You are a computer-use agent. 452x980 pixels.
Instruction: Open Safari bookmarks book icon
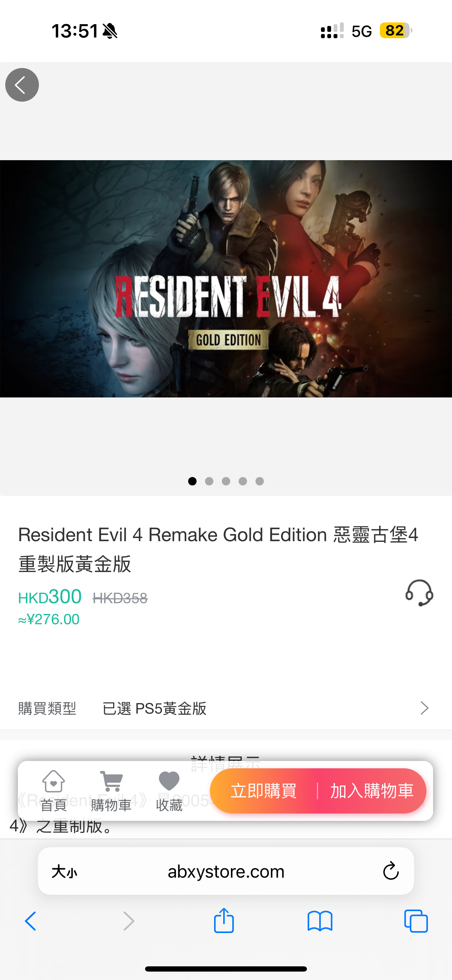pyautogui.click(x=320, y=921)
